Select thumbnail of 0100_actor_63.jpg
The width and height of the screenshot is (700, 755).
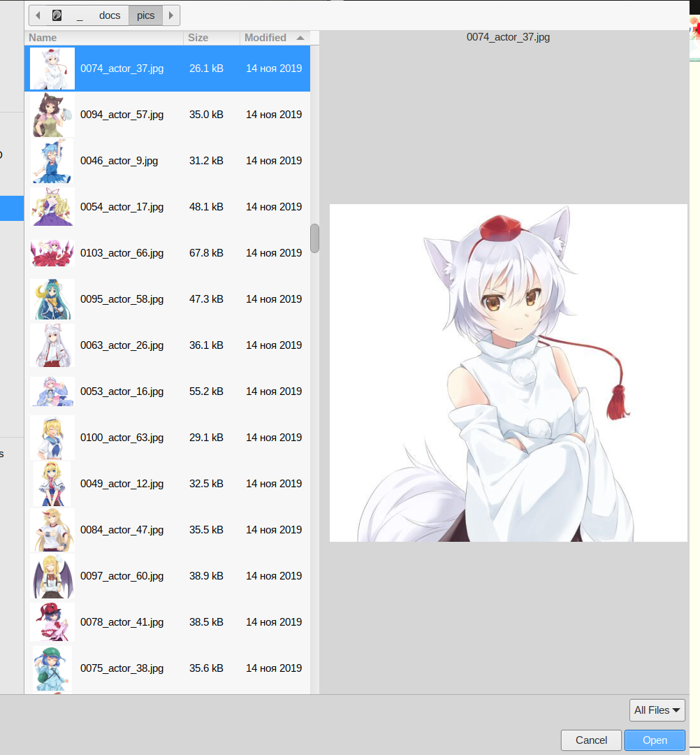coord(52,438)
